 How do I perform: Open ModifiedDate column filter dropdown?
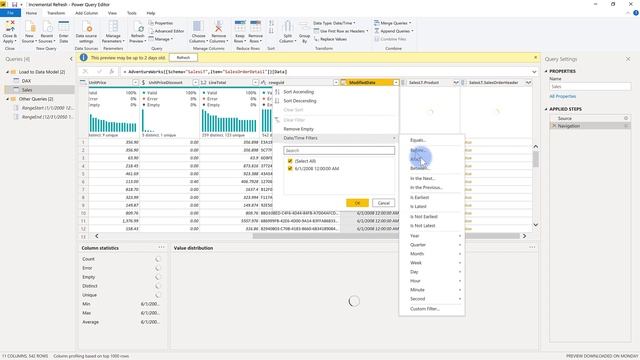click(x=396, y=83)
